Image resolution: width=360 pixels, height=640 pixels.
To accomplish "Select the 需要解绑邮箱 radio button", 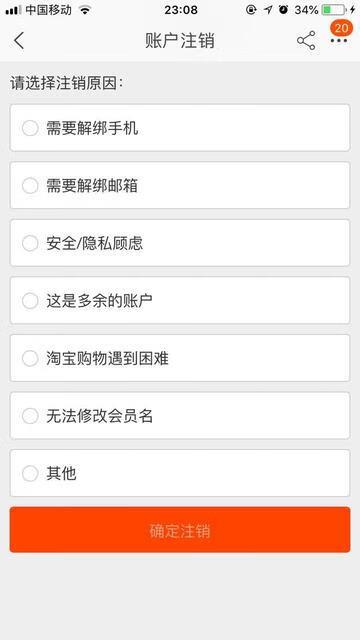I will click(x=30, y=186).
